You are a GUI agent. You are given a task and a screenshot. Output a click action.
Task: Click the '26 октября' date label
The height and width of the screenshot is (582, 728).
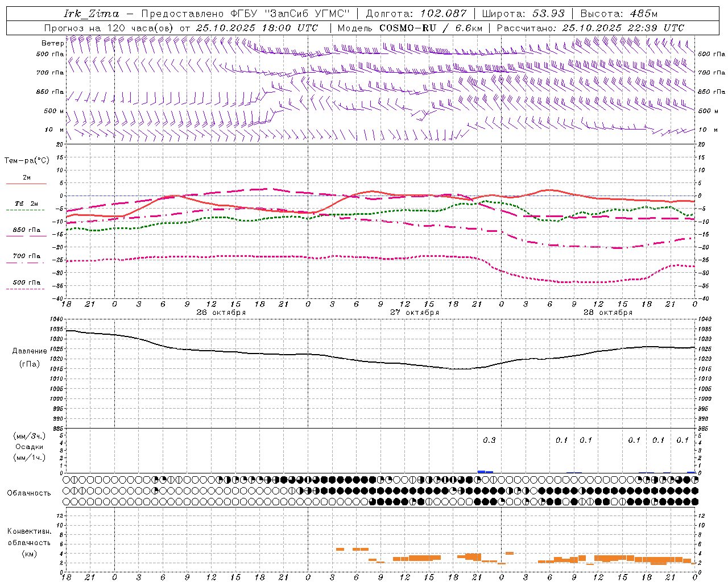pos(221,313)
